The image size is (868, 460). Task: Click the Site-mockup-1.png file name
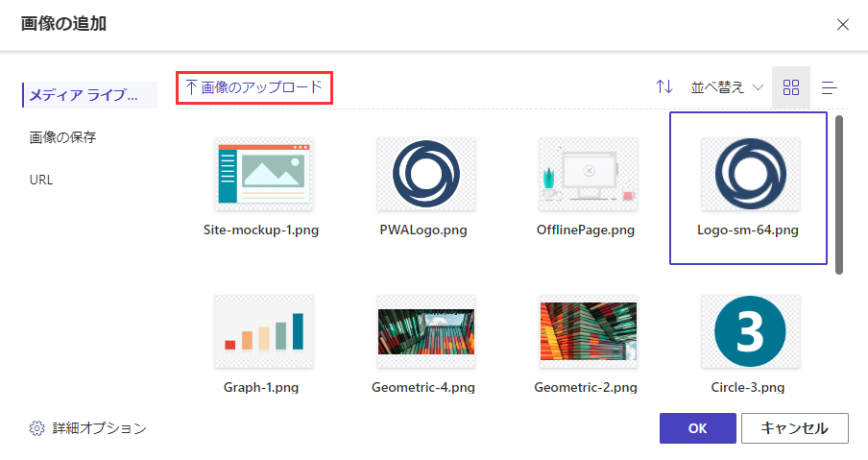click(261, 230)
